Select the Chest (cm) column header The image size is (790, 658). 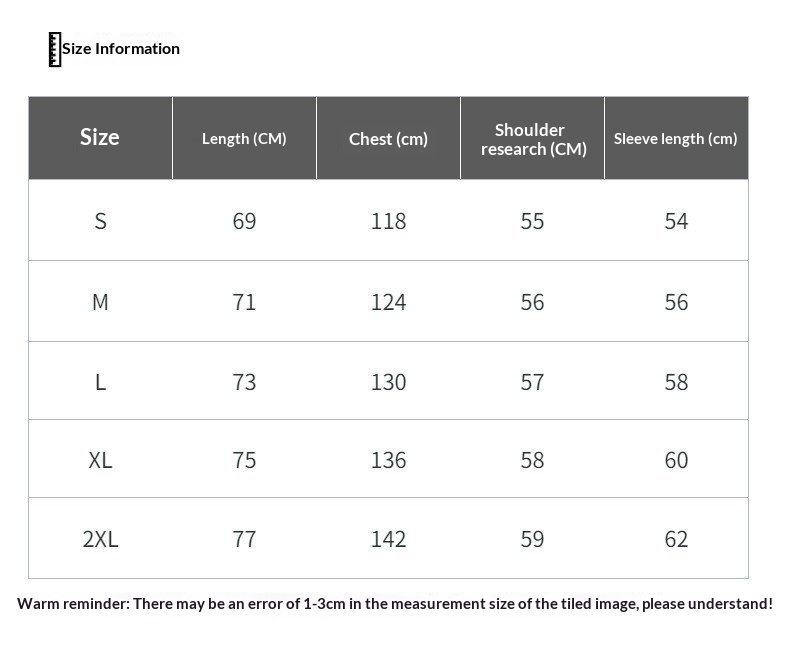pyautogui.click(x=388, y=139)
